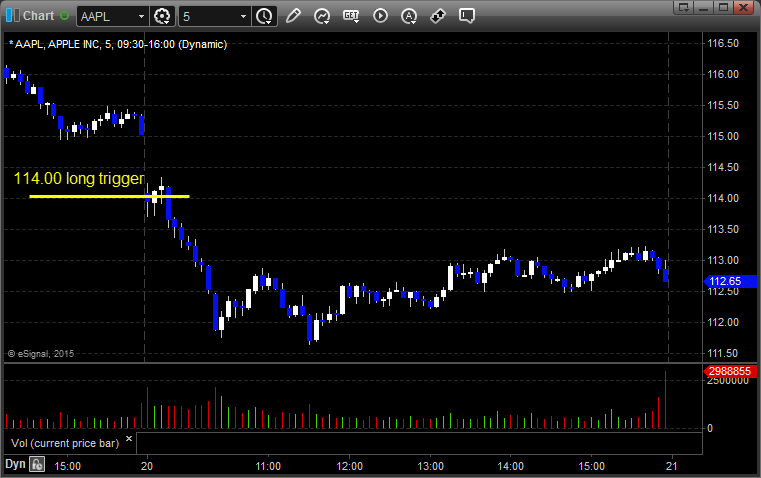The height and width of the screenshot is (478, 761).
Task: Click the left 15:00 time axis label
Action: (67, 466)
